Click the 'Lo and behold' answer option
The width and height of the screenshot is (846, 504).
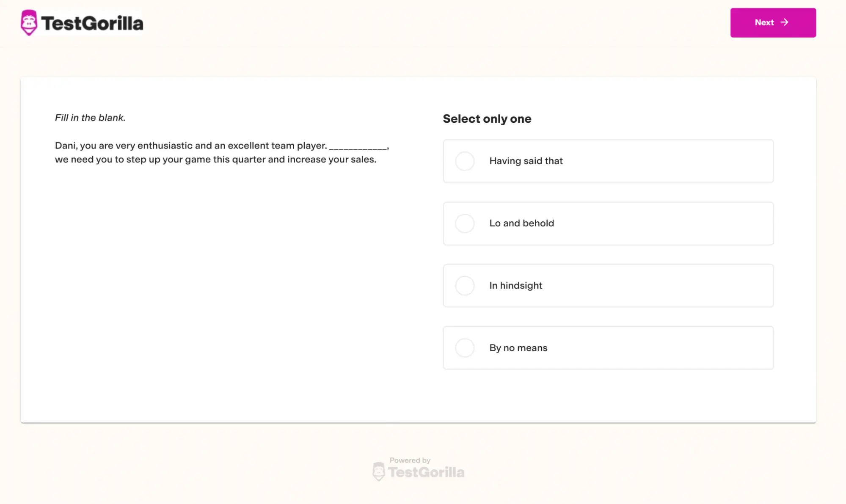(608, 223)
